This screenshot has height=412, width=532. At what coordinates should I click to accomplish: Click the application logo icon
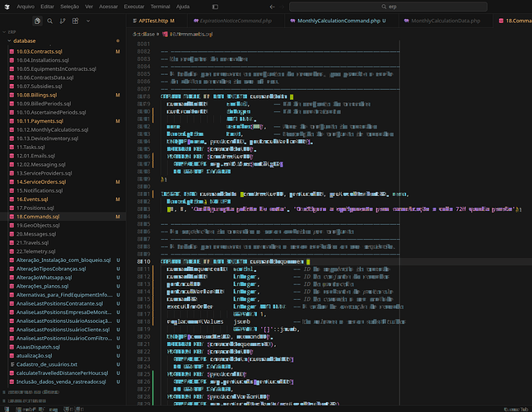(x=7, y=7)
